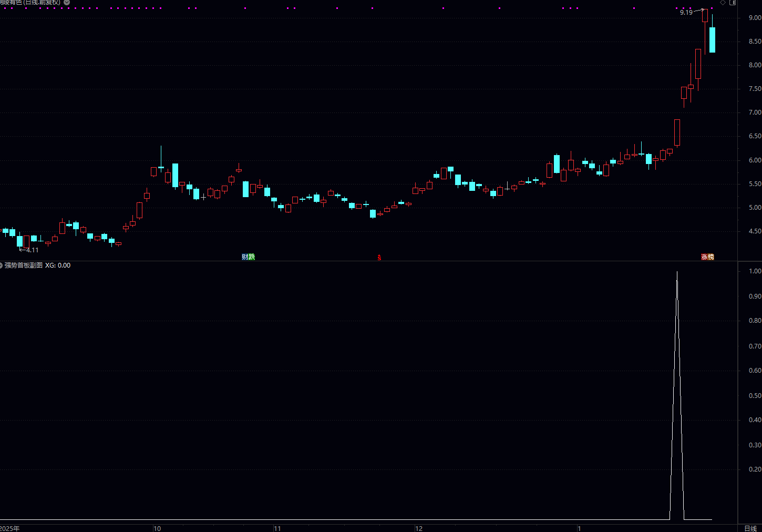The height and width of the screenshot is (532, 762).
Task: Click the chart title 铜陵有色(日线,前复权)
Action: pyautogui.click(x=30, y=3)
